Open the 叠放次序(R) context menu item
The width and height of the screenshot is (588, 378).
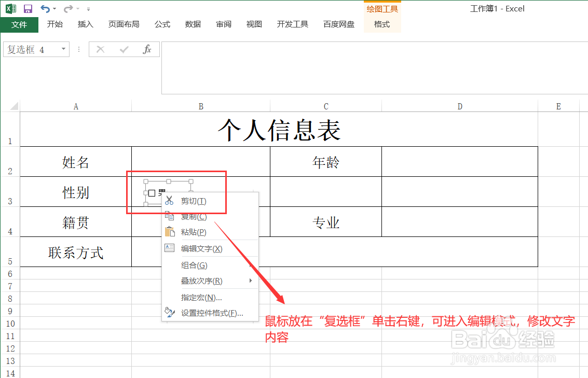pyautogui.click(x=210, y=281)
